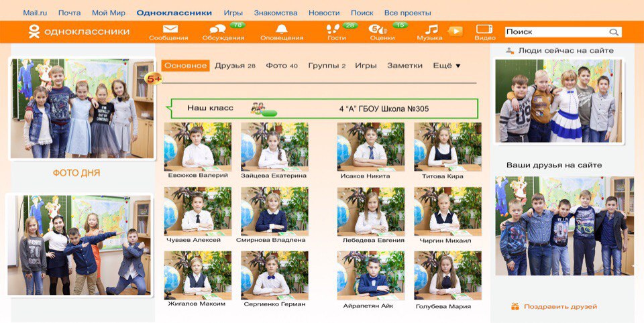
Task: Open the Сообщения envelope icon
Action: tap(170, 29)
